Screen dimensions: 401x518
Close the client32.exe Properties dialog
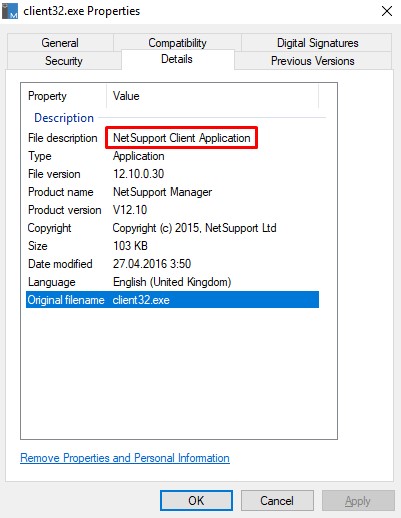click(387, 11)
